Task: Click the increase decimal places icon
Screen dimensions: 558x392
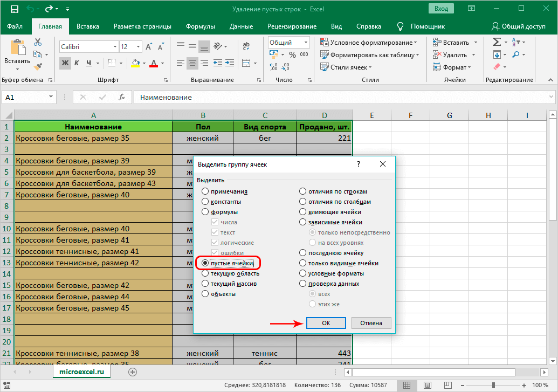Action: (x=273, y=66)
